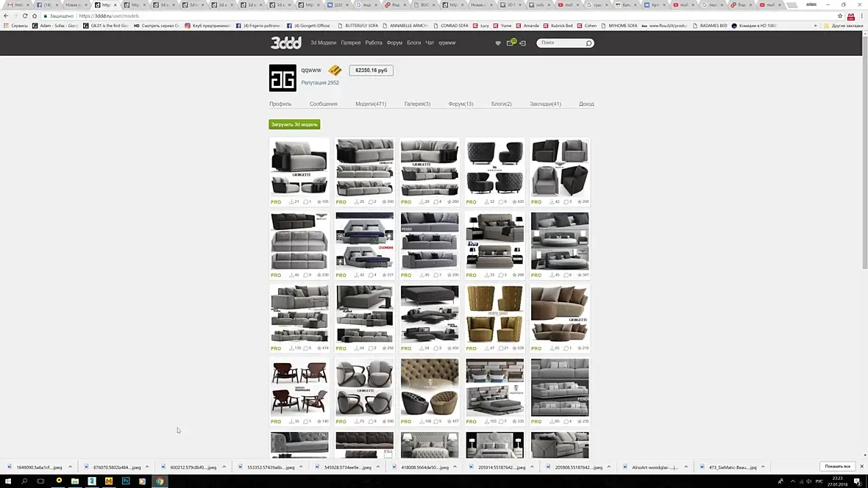This screenshot has width=868, height=488.
Task: Bookmark this page with the star
Action: 840,16
